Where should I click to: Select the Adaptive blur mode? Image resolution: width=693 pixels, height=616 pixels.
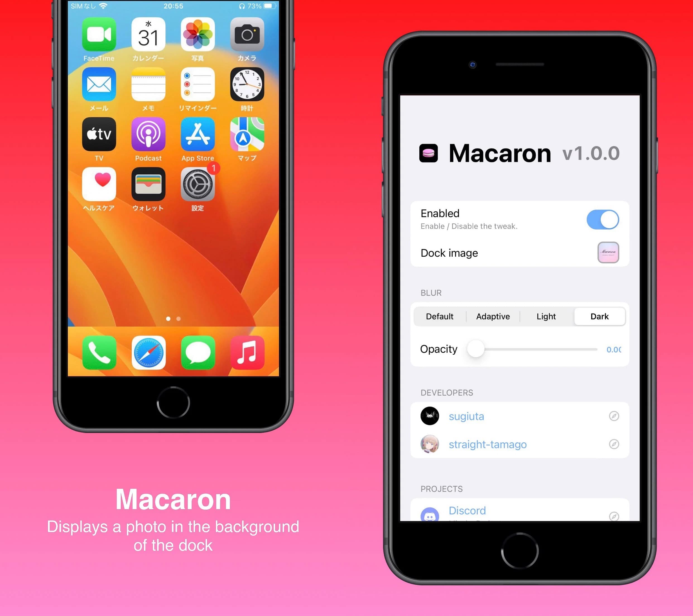(493, 316)
